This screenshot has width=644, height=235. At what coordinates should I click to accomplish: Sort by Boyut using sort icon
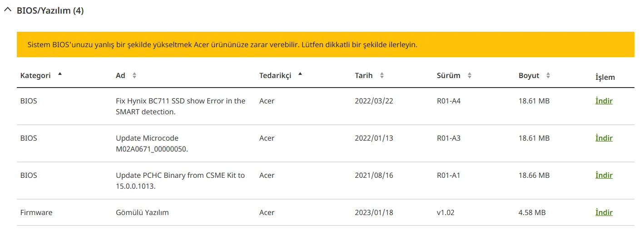(x=548, y=76)
